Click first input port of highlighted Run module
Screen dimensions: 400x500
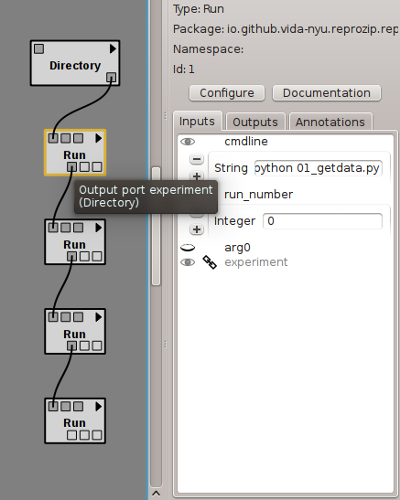tap(53, 138)
